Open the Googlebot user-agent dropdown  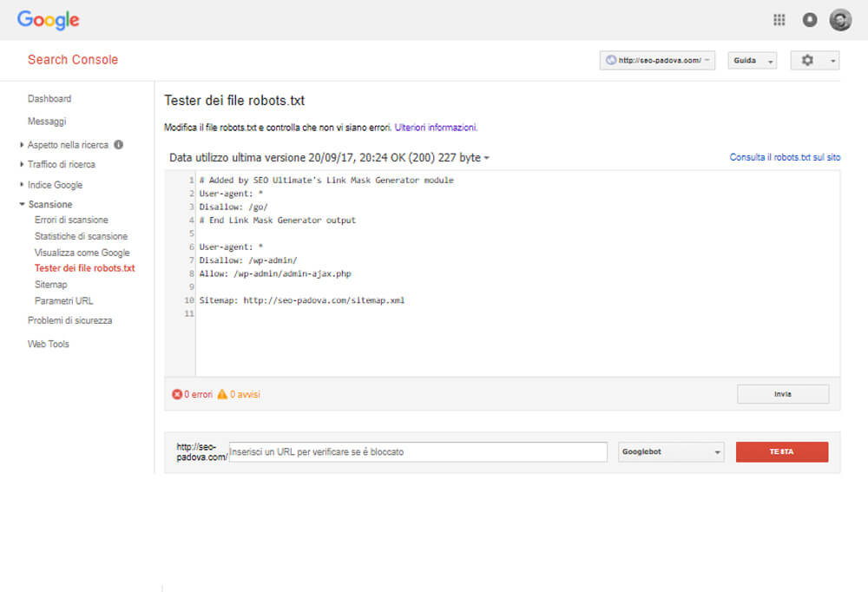pyautogui.click(x=670, y=452)
